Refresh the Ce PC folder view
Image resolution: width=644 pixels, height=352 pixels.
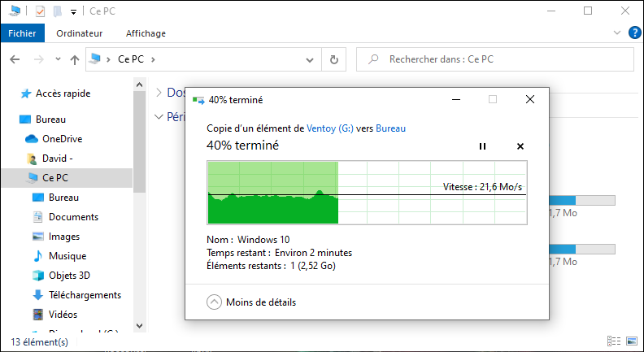[334, 59]
